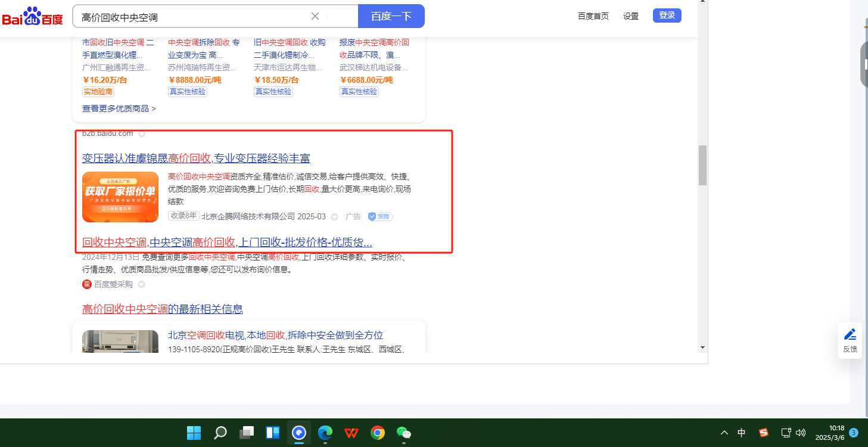Clear the search box with the X icon
The height and width of the screenshot is (447, 868).
coord(315,16)
